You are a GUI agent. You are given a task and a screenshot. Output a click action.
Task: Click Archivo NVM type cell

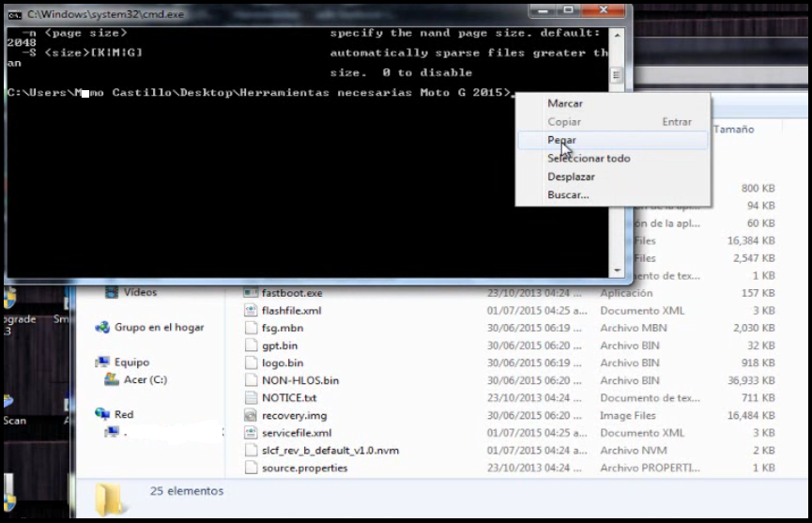[x=634, y=451]
